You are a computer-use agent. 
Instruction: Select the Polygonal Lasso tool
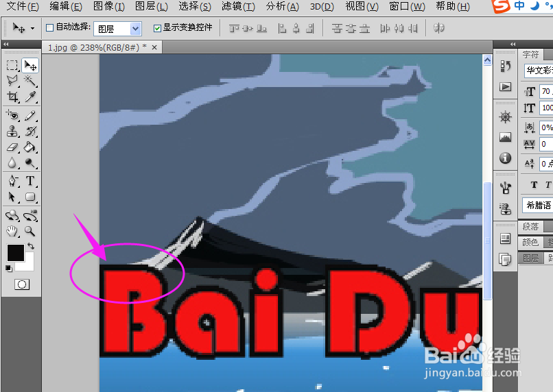[12, 81]
